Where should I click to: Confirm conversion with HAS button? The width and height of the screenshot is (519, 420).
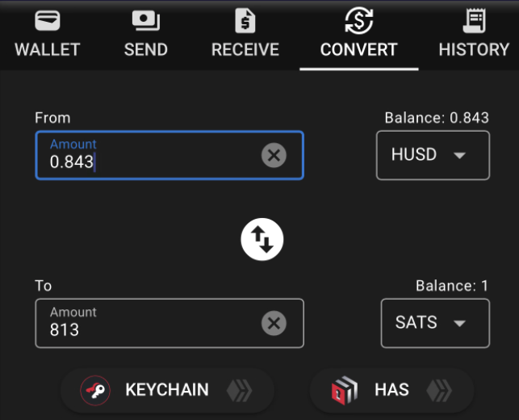coord(392,391)
